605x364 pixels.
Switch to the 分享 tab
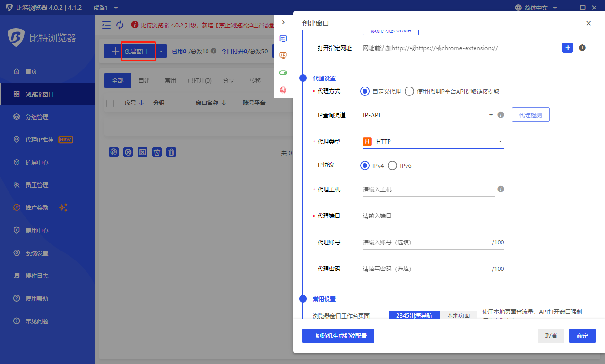tap(228, 80)
